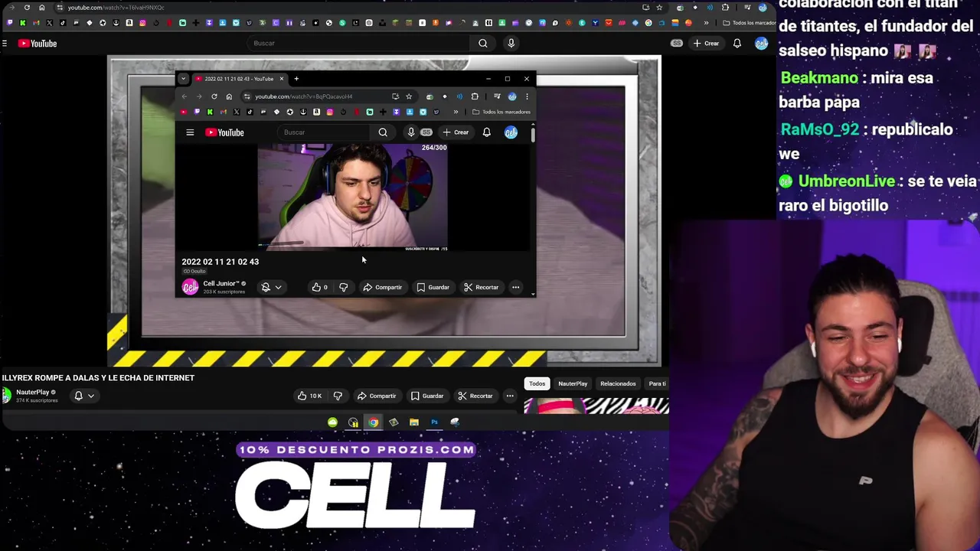
Task: Click search magnifier in nested YouTube window
Action: click(383, 132)
